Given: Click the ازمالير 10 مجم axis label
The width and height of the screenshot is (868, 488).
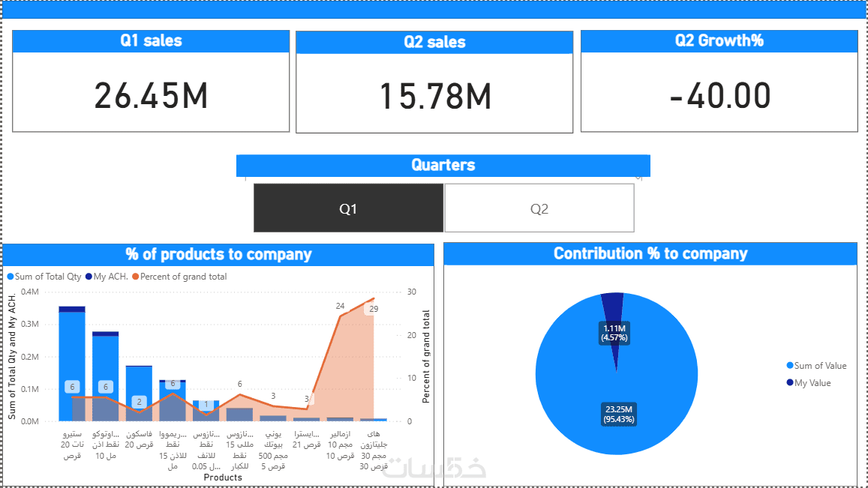Looking at the screenshot, I should pyautogui.click(x=340, y=445).
